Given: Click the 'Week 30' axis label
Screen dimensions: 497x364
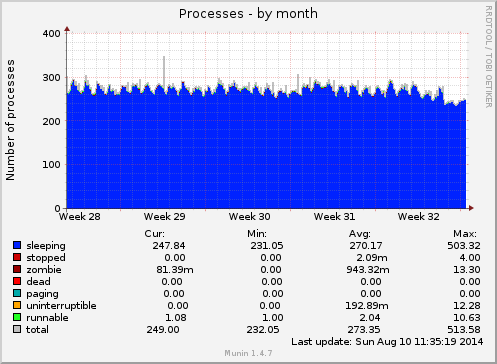Looking at the screenshot, I should click(x=250, y=217).
